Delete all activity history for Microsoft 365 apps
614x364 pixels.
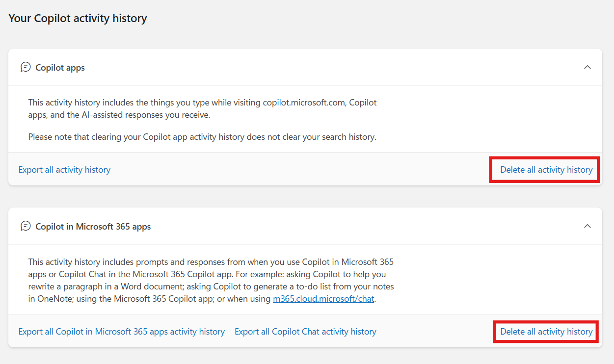coord(546,332)
